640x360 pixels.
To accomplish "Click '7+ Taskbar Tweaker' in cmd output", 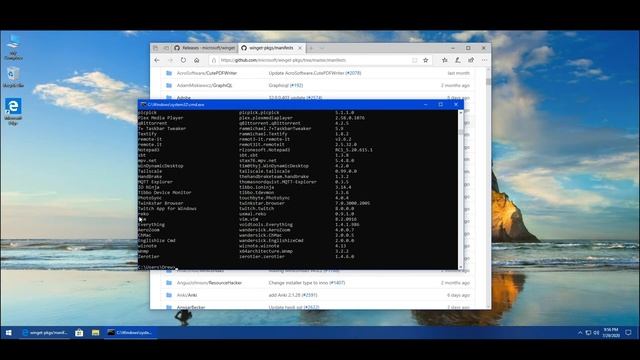I will click(x=162, y=128).
